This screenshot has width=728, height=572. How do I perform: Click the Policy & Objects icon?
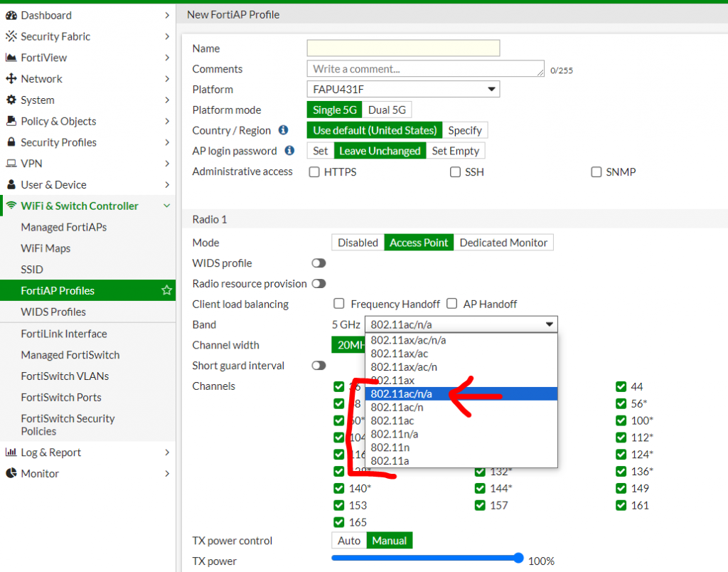11,121
